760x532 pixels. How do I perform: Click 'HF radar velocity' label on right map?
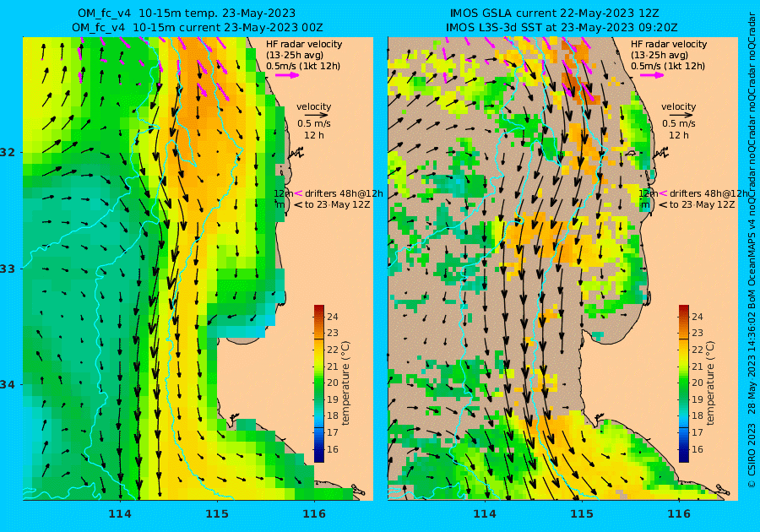[669, 44]
